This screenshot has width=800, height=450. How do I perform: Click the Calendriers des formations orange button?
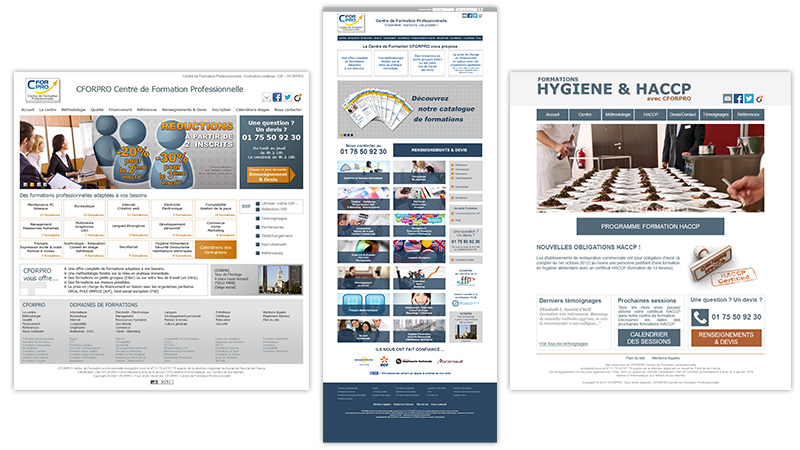(215, 250)
